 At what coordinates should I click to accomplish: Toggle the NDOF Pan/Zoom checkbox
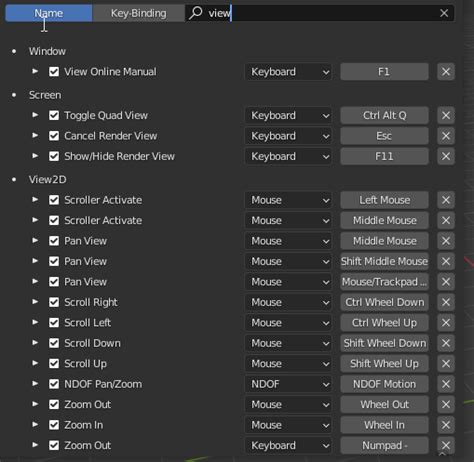pyautogui.click(x=54, y=384)
